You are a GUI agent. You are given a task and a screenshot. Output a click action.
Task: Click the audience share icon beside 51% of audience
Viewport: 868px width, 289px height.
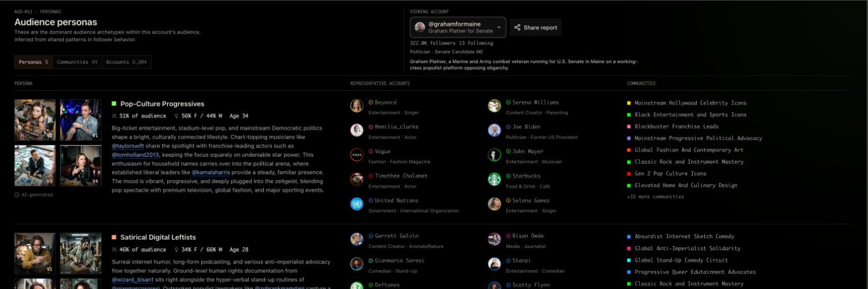point(114,116)
